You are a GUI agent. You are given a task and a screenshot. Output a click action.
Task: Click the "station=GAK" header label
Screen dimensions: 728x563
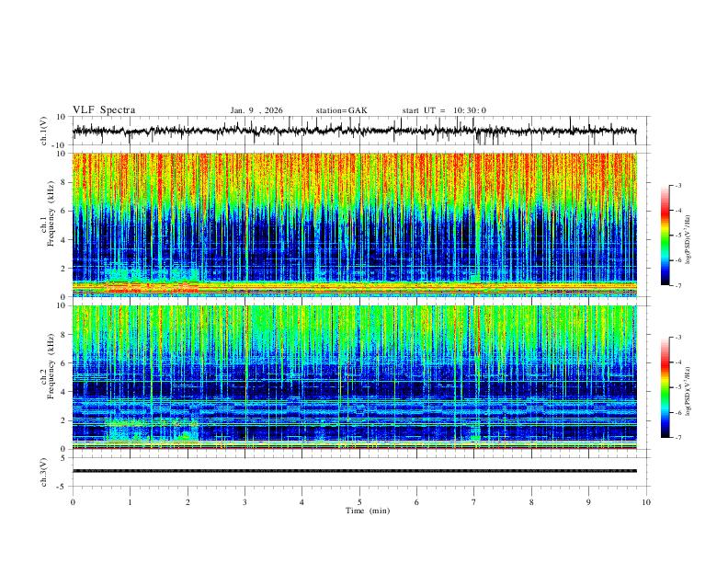click(341, 110)
